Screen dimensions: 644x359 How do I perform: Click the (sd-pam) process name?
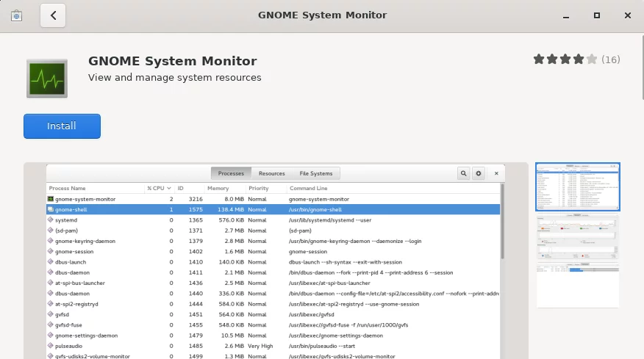click(x=67, y=231)
